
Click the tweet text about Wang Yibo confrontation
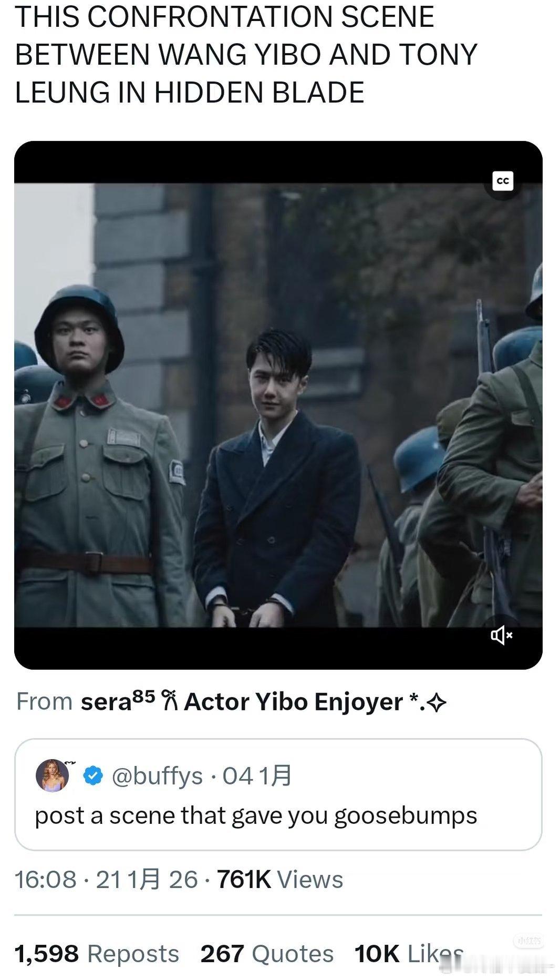[246, 54]
